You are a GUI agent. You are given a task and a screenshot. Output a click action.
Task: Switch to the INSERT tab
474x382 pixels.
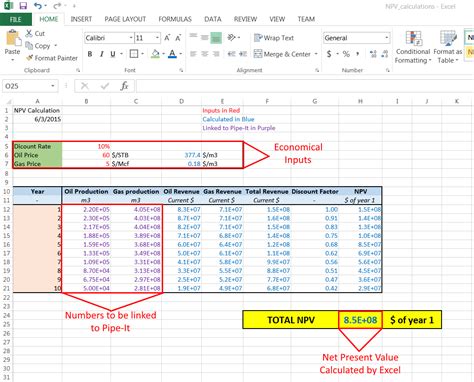tap(81, 19)
